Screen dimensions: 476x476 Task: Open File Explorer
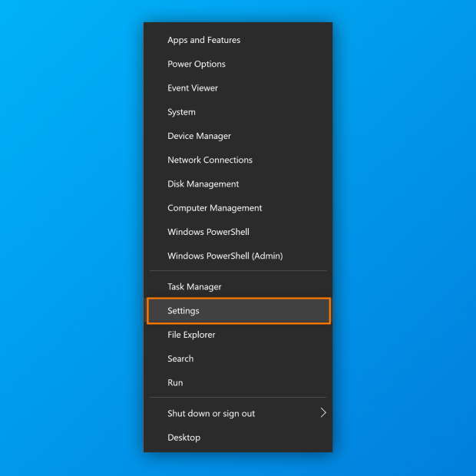[x=191, y=335]
